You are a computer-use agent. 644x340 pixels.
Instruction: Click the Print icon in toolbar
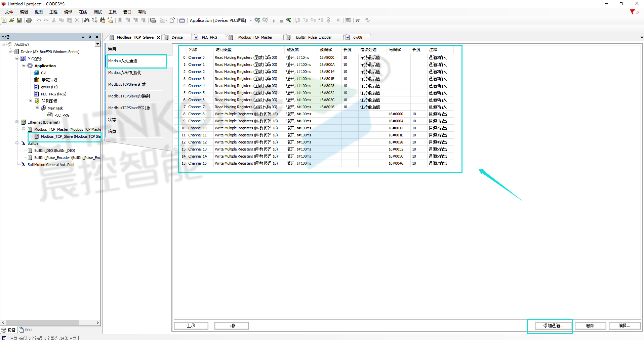point(29,20)
